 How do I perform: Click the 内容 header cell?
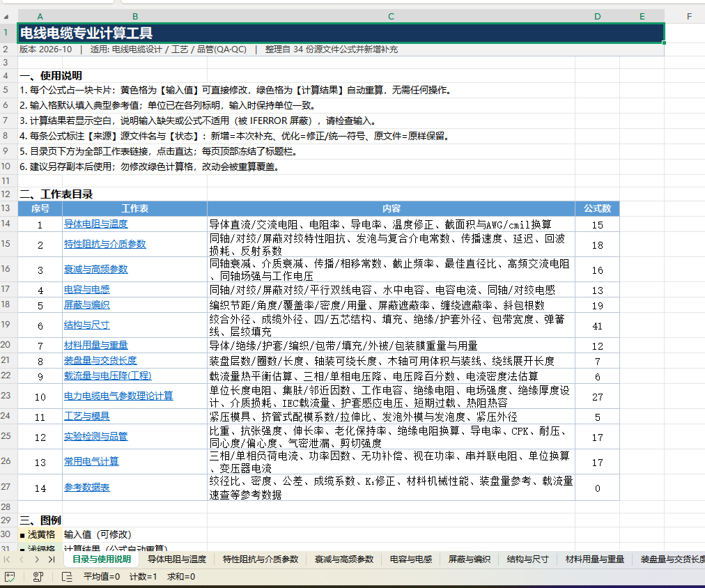click(x=392, y=208)
